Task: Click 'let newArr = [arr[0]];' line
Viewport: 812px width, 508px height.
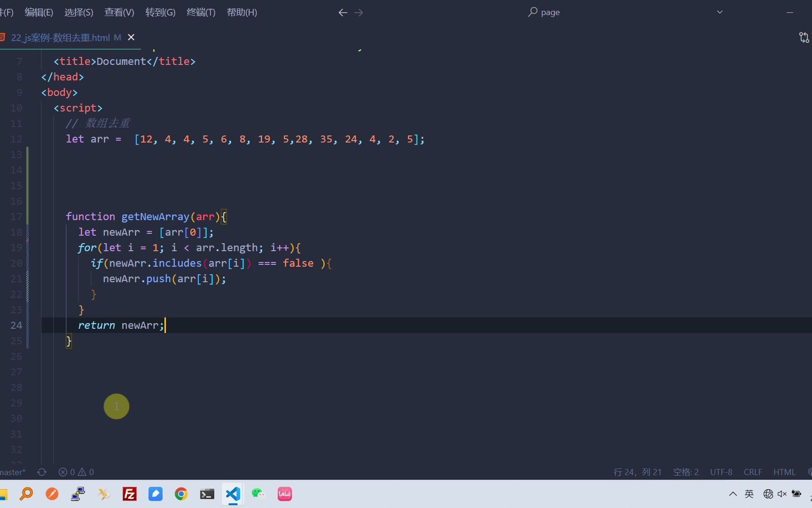Action: click(146, 232)
